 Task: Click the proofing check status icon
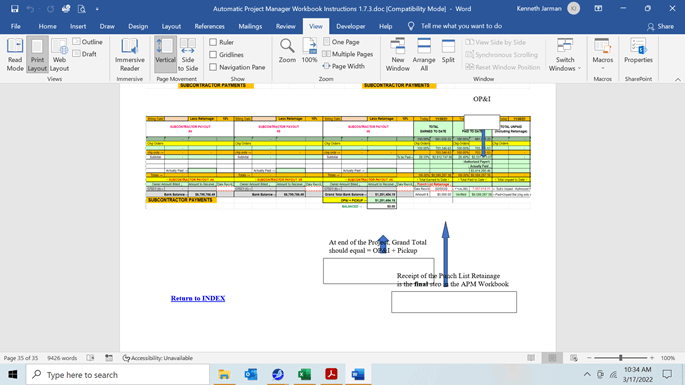[x=90, y=358]
